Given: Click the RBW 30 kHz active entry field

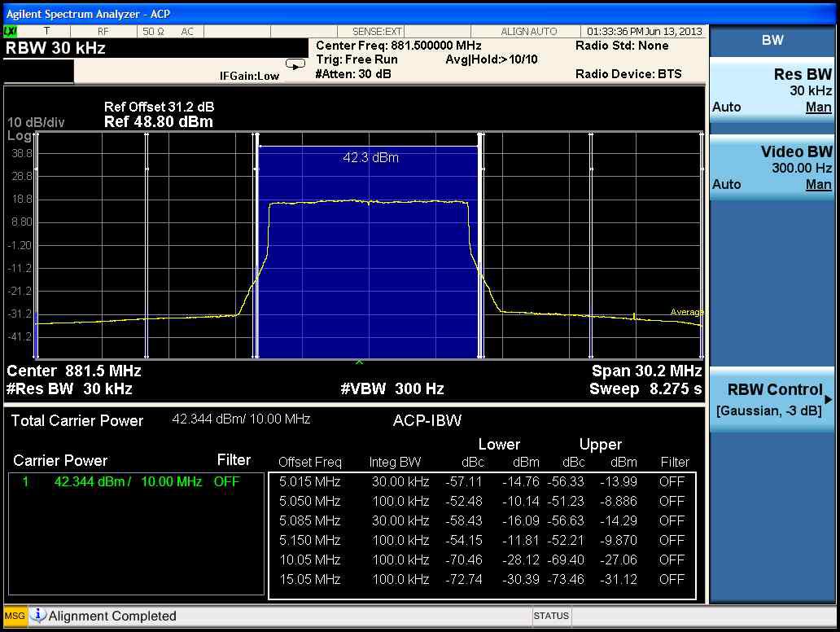Looking at the screenshot, I should [55, 47].
